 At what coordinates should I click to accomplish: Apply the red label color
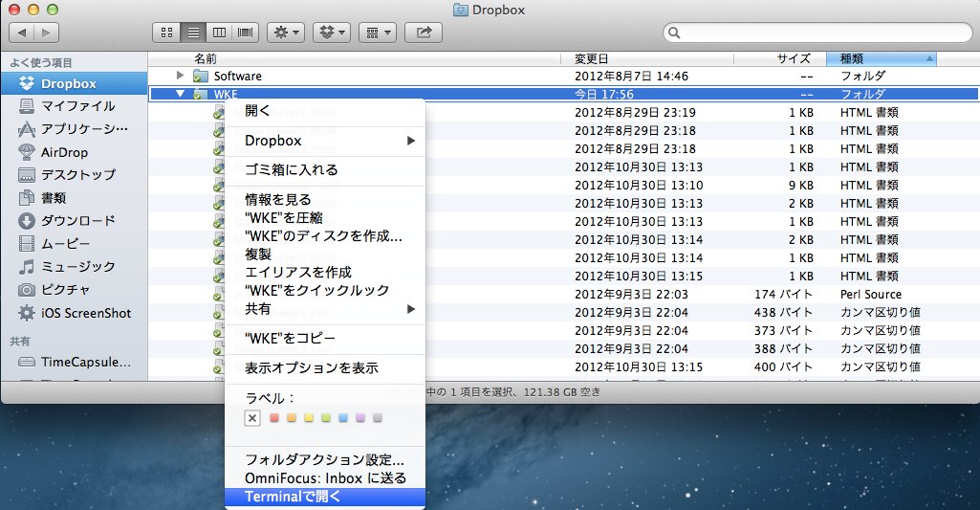(274, 418)
